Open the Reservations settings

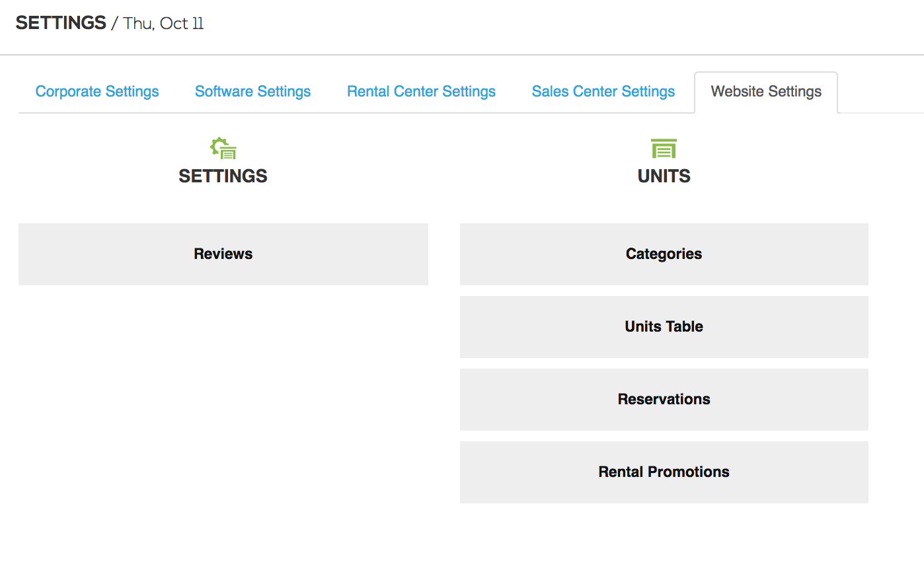[664, 400]
